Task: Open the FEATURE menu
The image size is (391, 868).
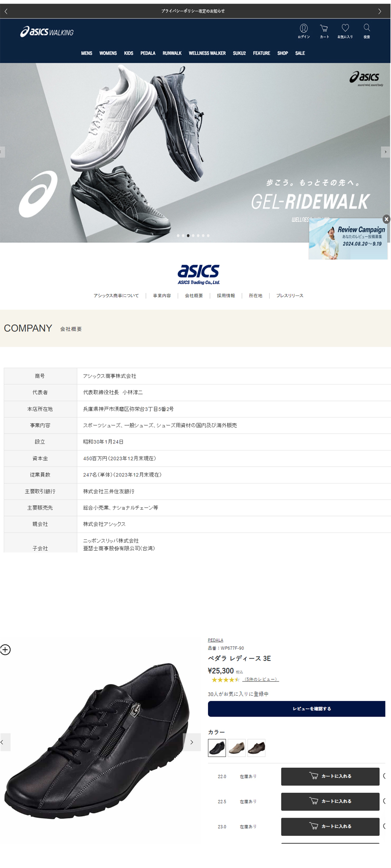Action: 262,53
